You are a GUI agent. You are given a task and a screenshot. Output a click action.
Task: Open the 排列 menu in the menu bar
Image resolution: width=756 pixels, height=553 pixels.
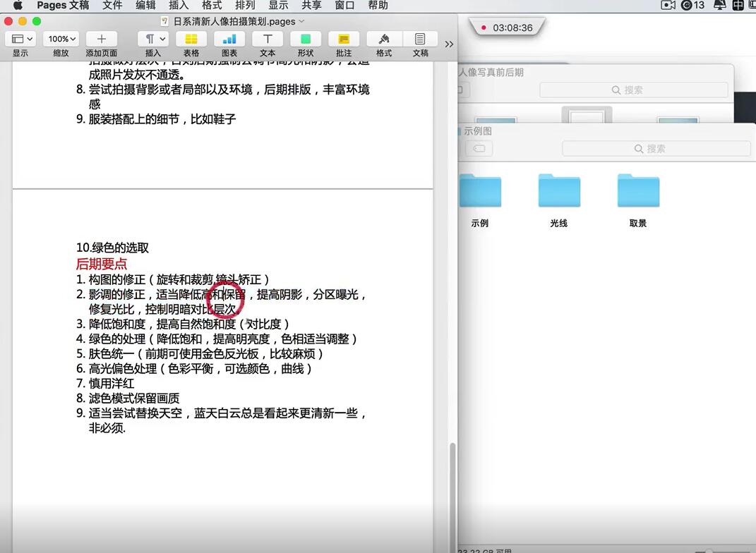point(245,6)
